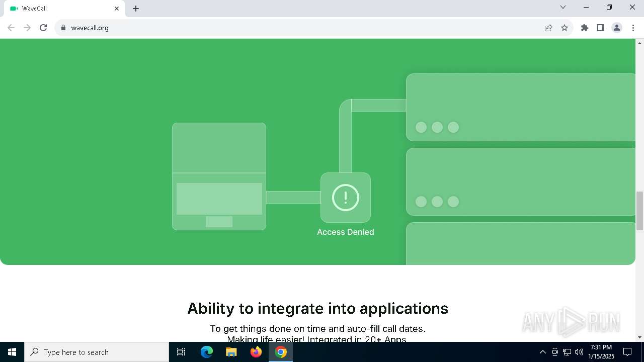This screenshot has height=362, width=644.
Task: Open the Chrome three-dot menu
Action: click(x=633, y=28)
